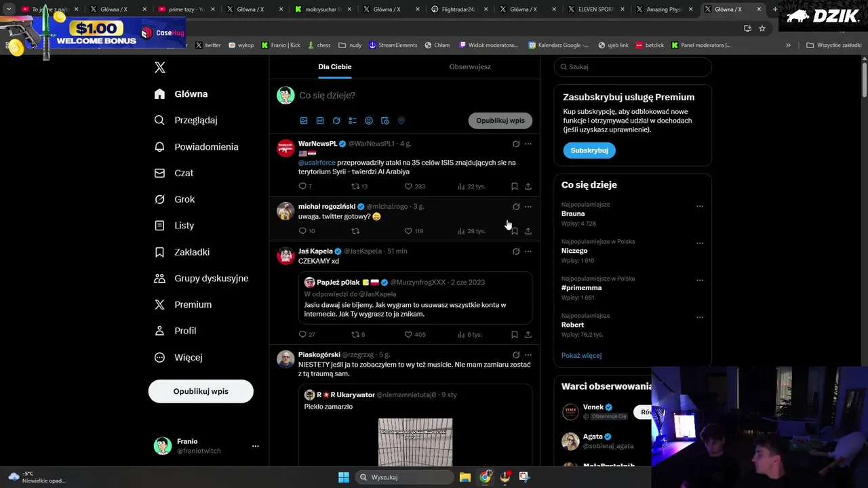Open the #primemma trending topic

pos(581,287)
